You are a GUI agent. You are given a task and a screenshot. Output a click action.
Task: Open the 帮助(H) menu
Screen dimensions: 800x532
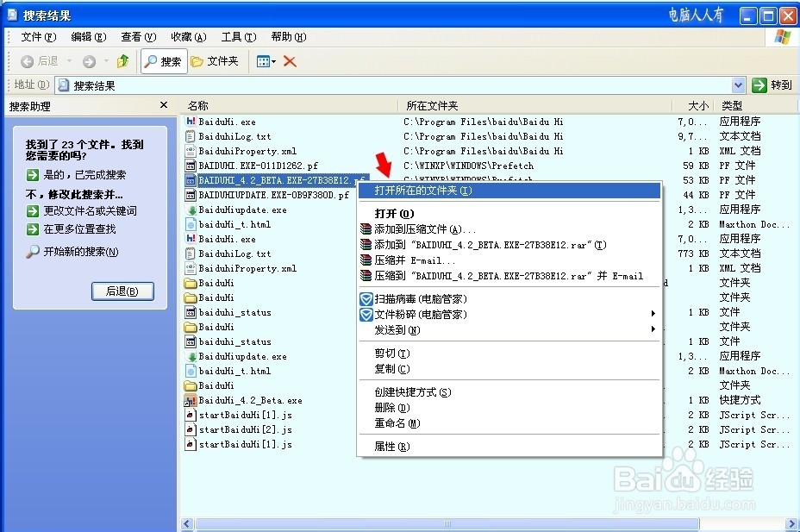[288, 37]
